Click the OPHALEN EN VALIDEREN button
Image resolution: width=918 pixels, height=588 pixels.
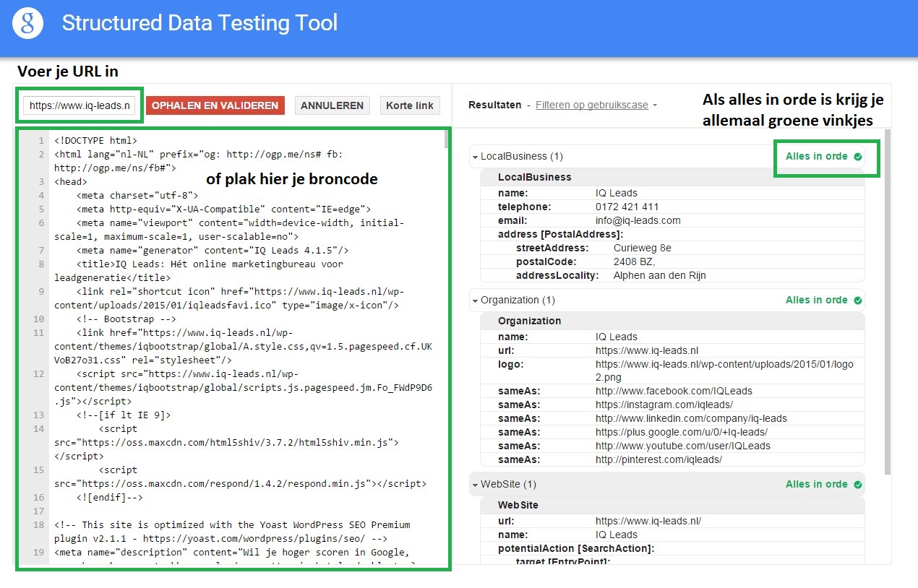tap(215, 105)
